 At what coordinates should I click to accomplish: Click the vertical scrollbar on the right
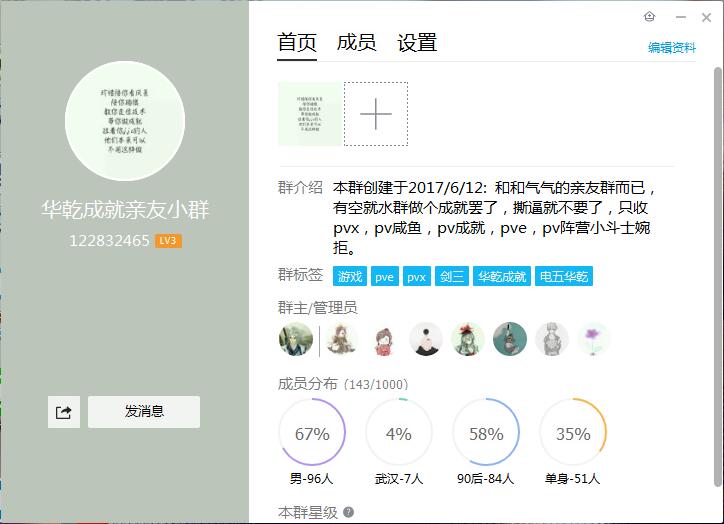pyautogui.click(x=717, y=277)
